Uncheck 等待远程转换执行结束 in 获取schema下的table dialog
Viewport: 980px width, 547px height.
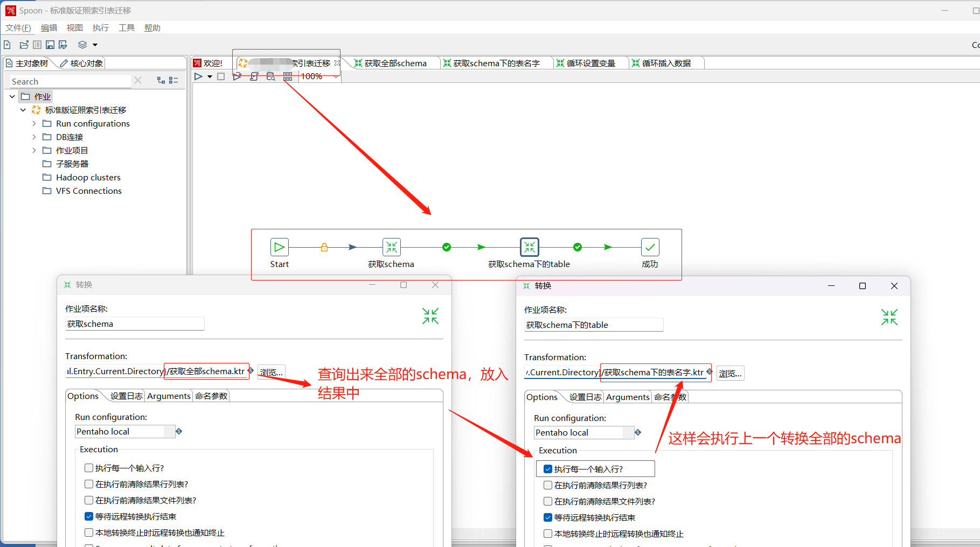click(548, 517)
